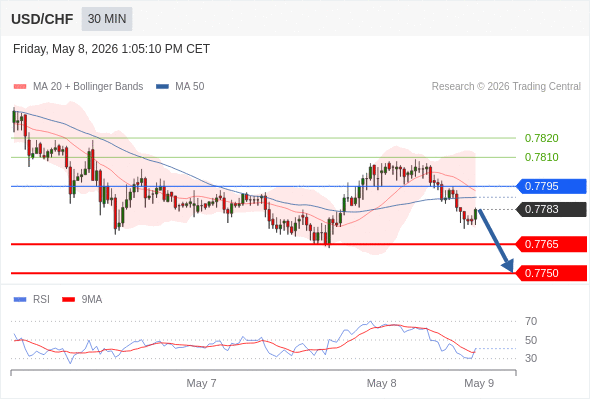Viewport: 590px width, 400px height.
Task: Click the RSI 70 level label
Action: coord(531,321)
